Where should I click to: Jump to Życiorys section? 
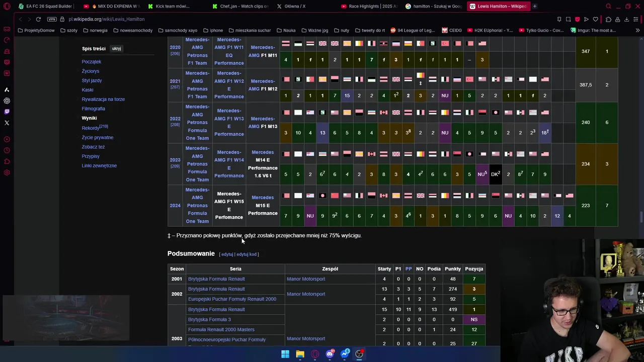tap(91, 71)
